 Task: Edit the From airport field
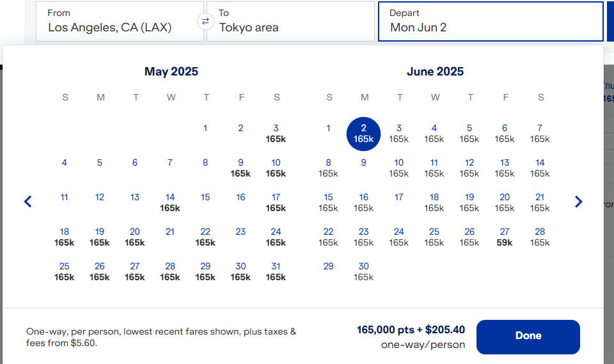(120, 21)
